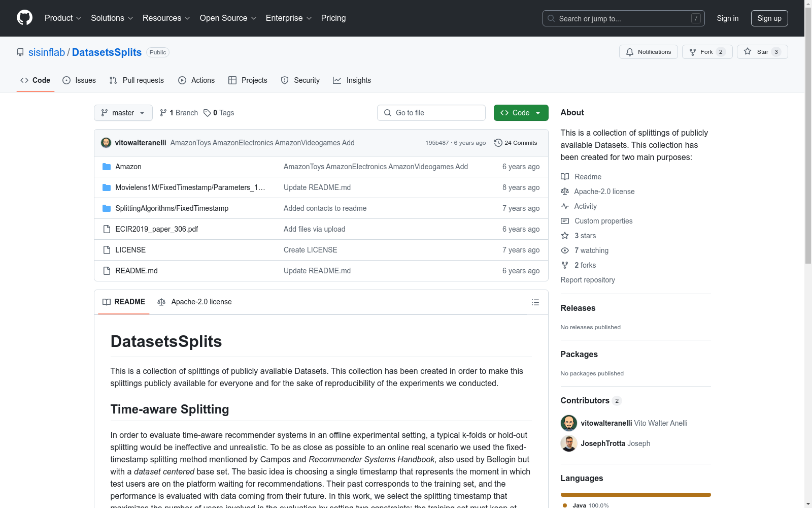The height and width of the screenshot is (508, 812).
Task: Click JosephTrotta contributor avatar
Action: coord(569,443)
